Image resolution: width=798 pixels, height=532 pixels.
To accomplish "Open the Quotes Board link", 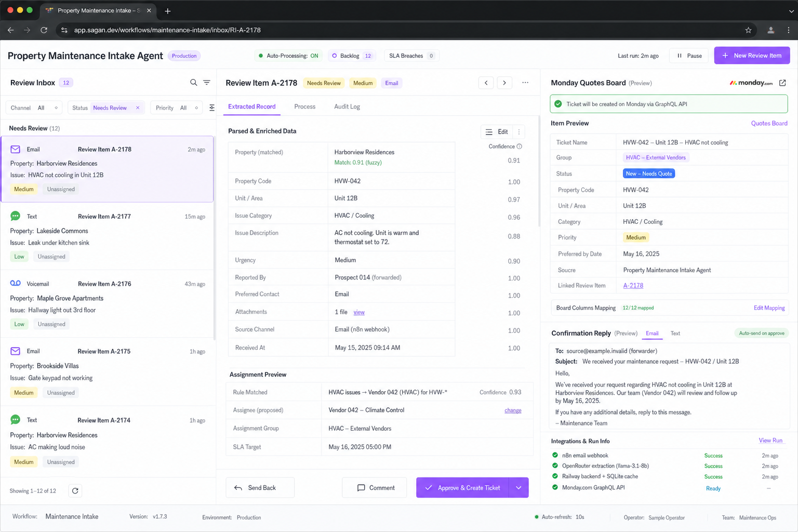I will [x=769, y=123].
